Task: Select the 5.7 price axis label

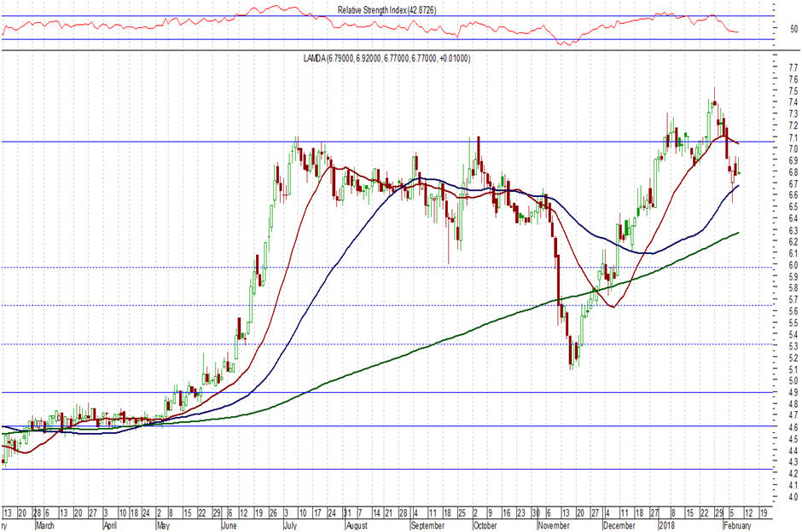Action: 793,300
